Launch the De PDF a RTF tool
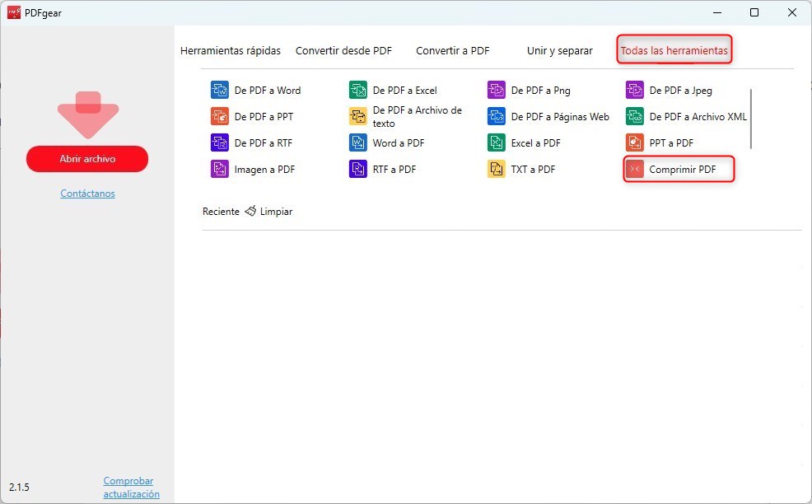Screen dimensions: 812x504 point(262,142)
